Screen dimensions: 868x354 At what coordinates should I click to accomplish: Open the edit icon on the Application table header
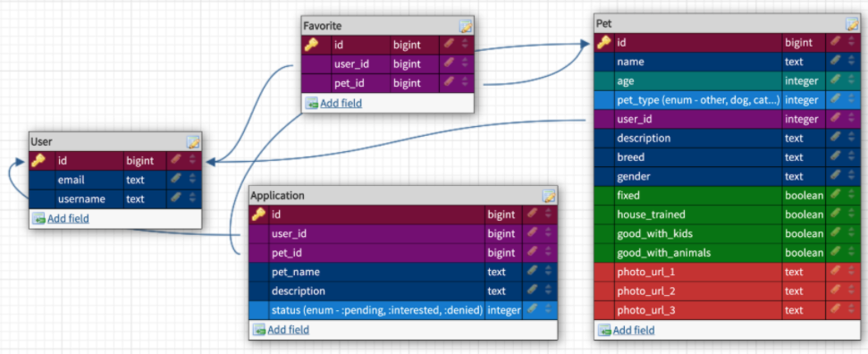point(549,196)
